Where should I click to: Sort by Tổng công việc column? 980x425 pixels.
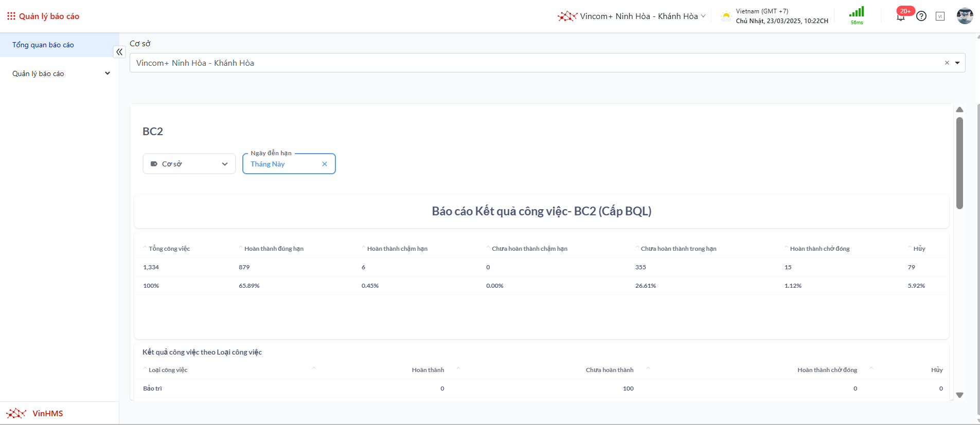click(169, 249)
